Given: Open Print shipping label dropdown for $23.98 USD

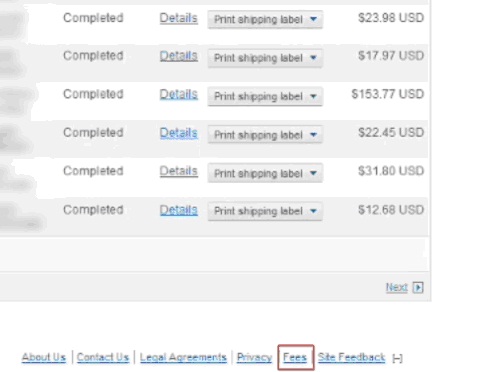Looking at the screenshot, I should click(265, 19).
